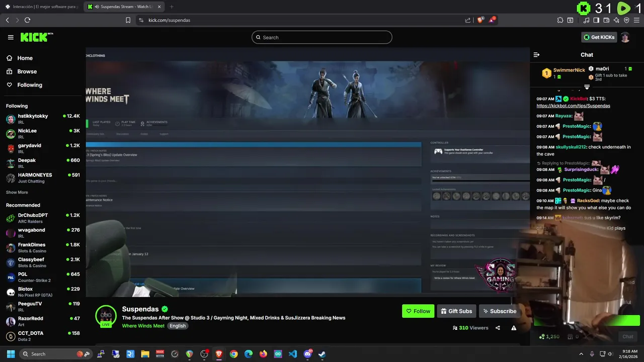Open the Where Winds Meet category link
The height and width of the screenshot is (362, 644).
coord(143,326)
